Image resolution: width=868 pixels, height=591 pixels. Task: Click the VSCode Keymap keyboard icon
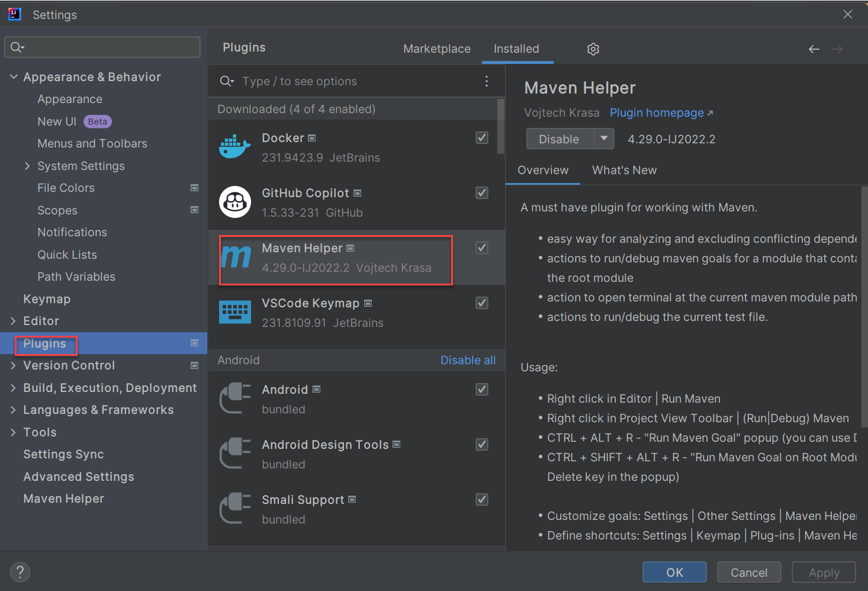point(235,311)
